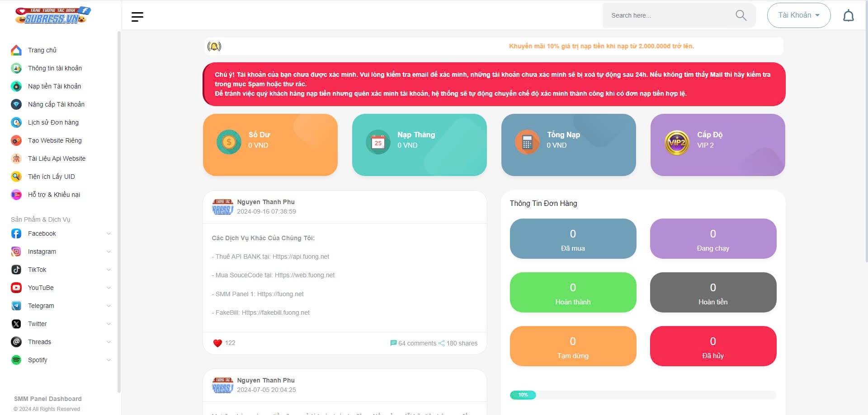Click the TikTok icon in sidebar
Screen dimensions: 868x415
click(16, 270)
